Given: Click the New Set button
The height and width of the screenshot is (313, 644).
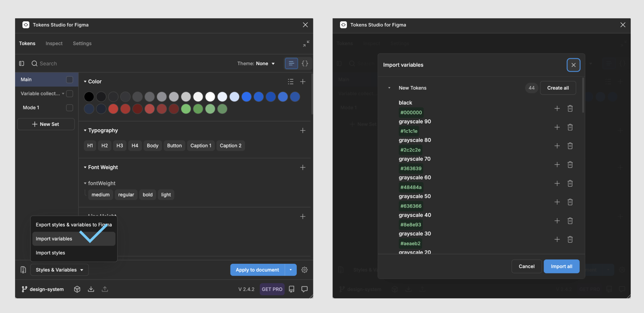Looking at the screenshot, I should (46, 124).
